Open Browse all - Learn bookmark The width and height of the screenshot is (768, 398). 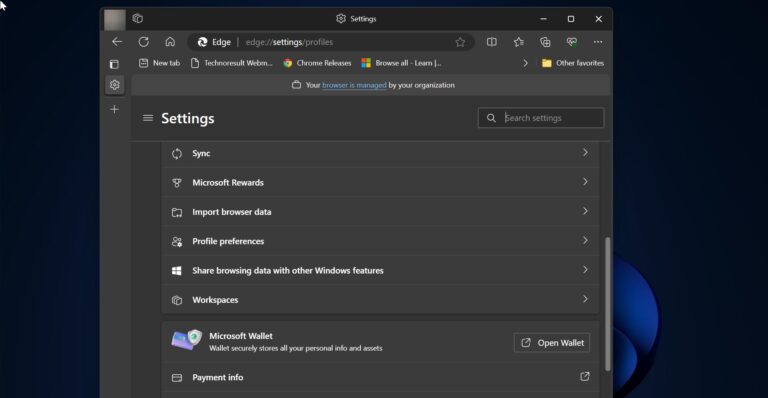click(401, 63)
